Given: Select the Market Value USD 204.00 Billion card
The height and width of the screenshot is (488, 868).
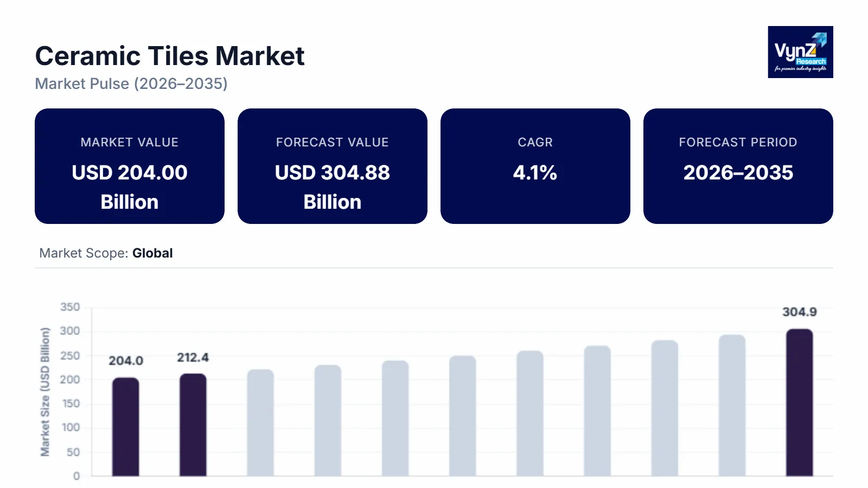Looking at the screenshot, I should [x=130, y=166].
